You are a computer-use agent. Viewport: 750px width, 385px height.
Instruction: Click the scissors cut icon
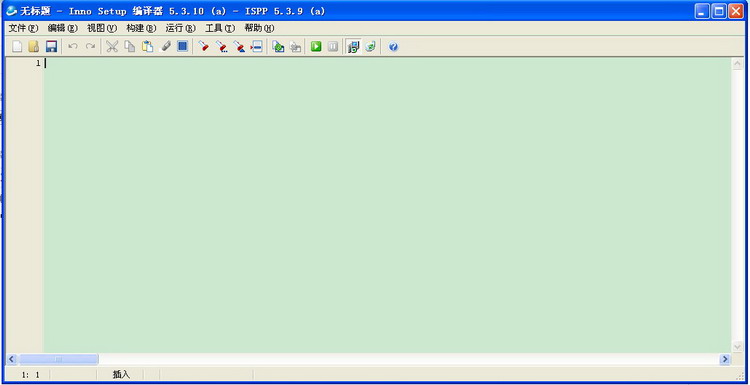click(112, 46)
